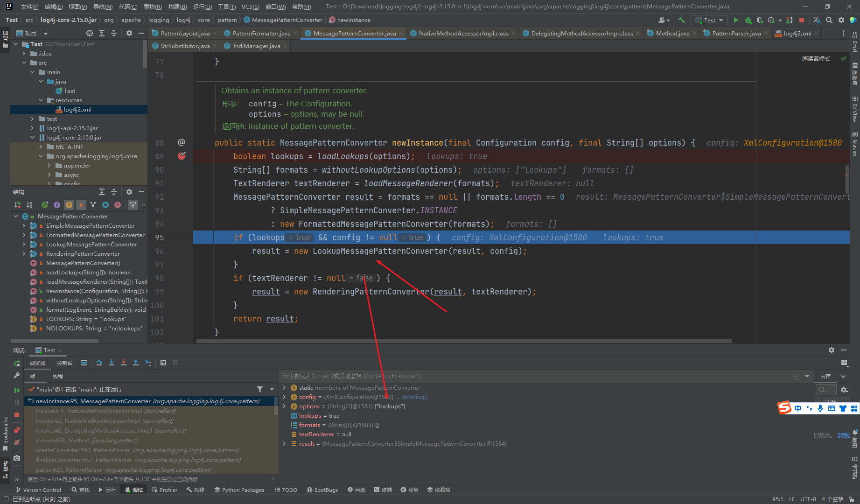Click the project tree vertical scrollbar
Viewport: 860px width, 504px height.
(x=145, y=54)
